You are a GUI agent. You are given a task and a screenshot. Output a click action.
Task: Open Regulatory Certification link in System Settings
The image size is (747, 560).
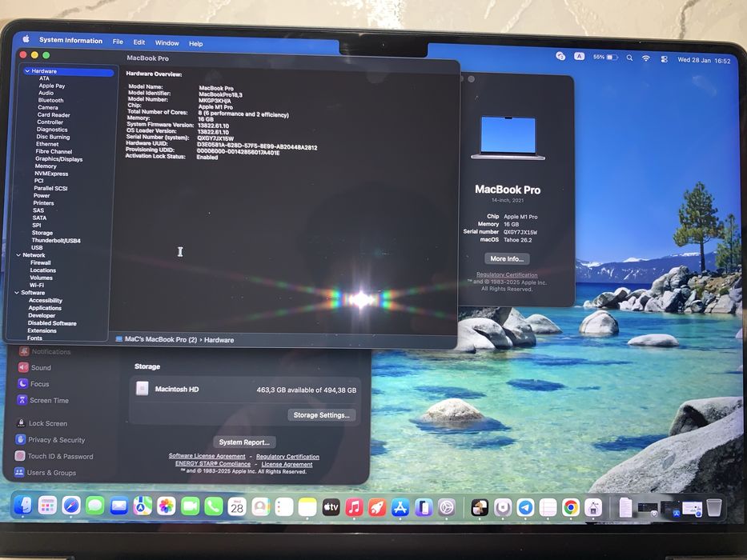point(287,457)
